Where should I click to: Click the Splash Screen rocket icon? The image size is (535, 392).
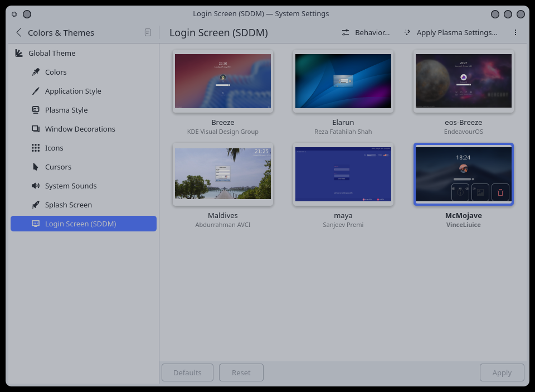[36, 205]
